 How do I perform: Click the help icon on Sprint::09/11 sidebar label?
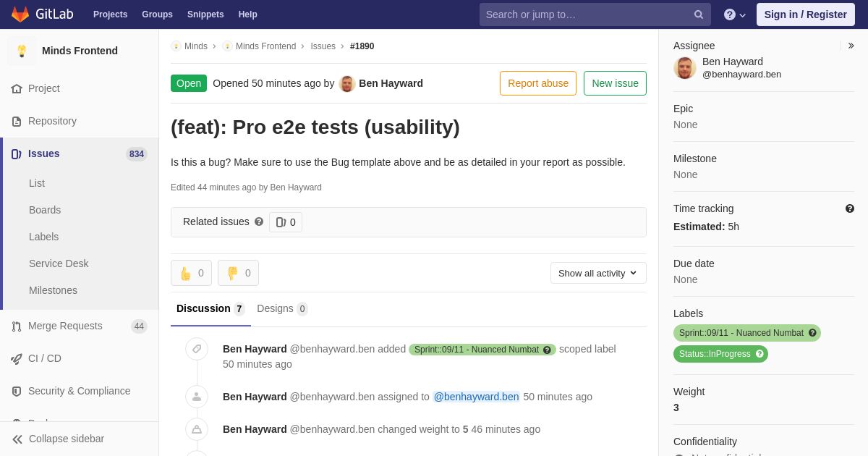[x=812, y=333]
